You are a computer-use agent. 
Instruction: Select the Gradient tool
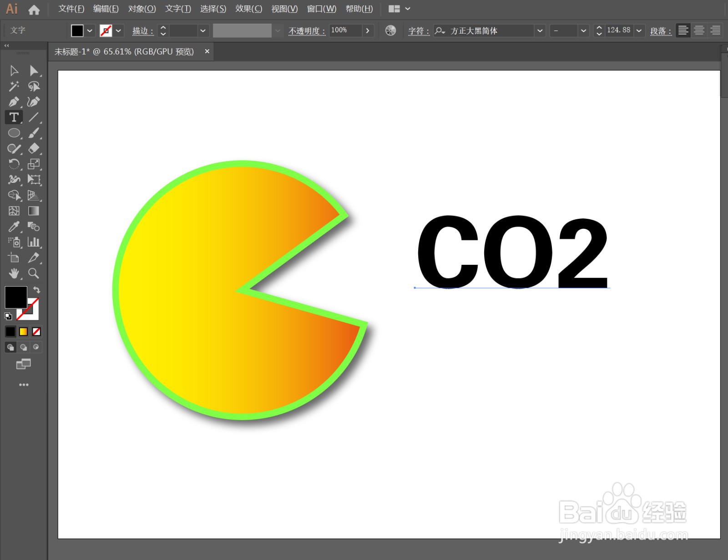click(34, 211)
